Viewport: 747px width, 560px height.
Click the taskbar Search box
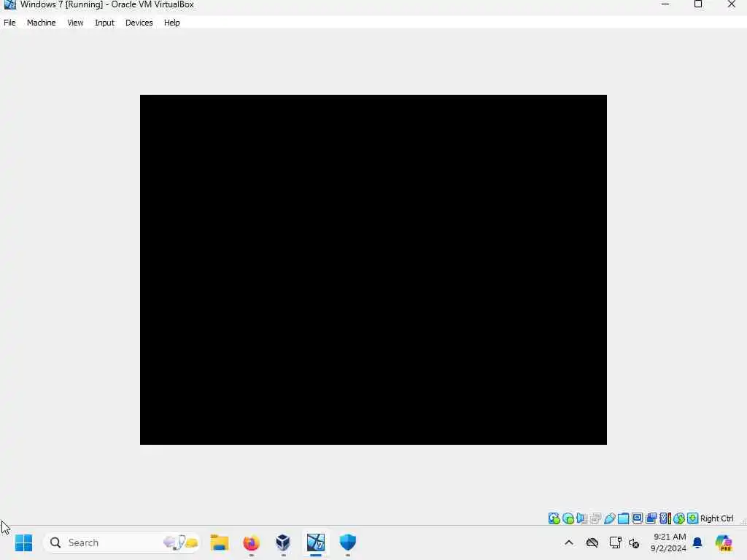click(122, 542)
